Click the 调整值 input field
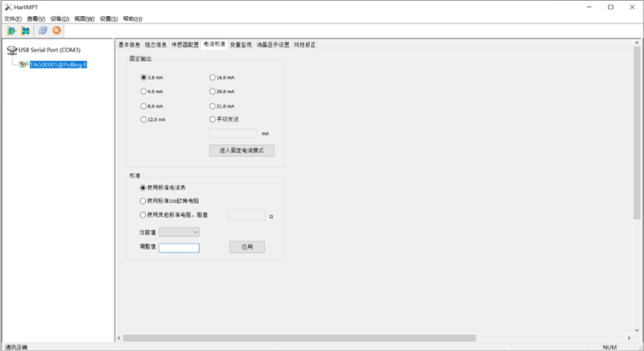 point(179,248)
